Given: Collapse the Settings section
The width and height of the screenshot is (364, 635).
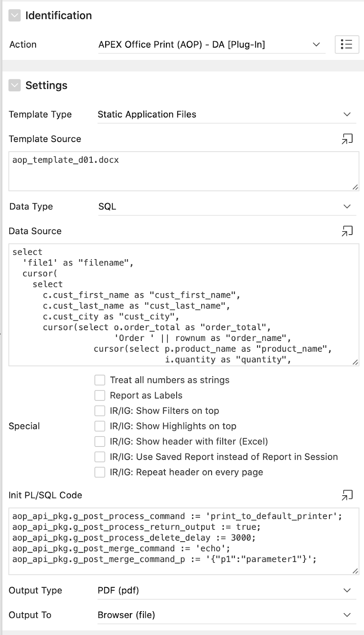Looking at the screenshot, I should tap(15, 85).
